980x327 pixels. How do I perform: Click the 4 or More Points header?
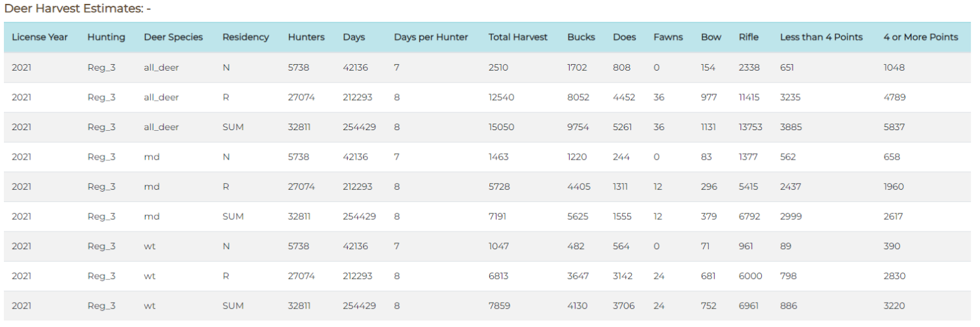point(921,37)
